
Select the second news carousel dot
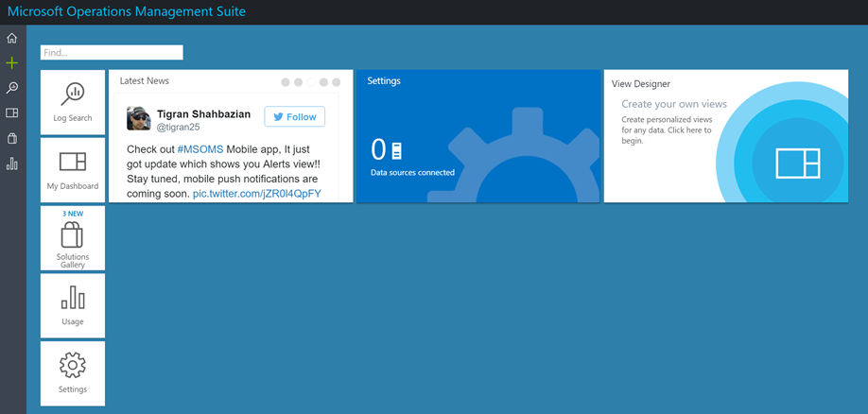(299, 82)
